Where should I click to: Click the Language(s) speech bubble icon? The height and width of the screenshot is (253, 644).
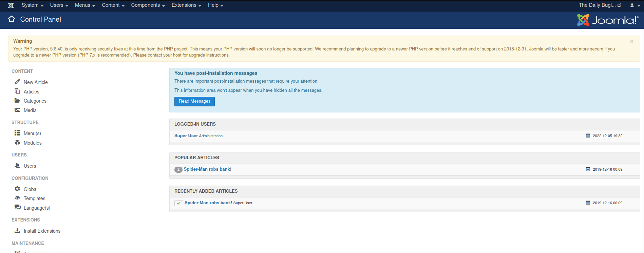(x=17, y=207)
